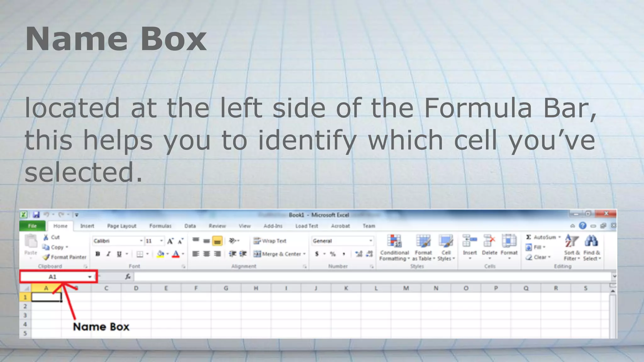Viewport: 644px width, 362px height.
Task: Click the Redo arrow icon
Action: click(x=61, y=215)
